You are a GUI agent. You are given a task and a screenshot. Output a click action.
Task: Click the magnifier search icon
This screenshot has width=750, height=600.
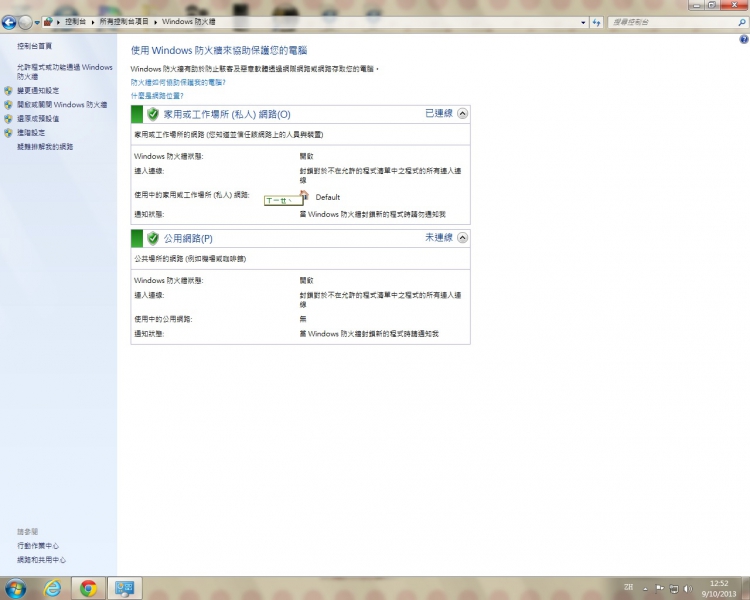click(742, 22)
